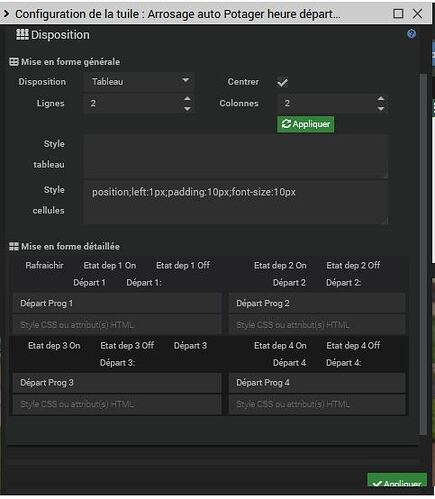Select the Etat dep 4 Off label
This screenshot has height=499, width=435.
[x=353, y=346]
